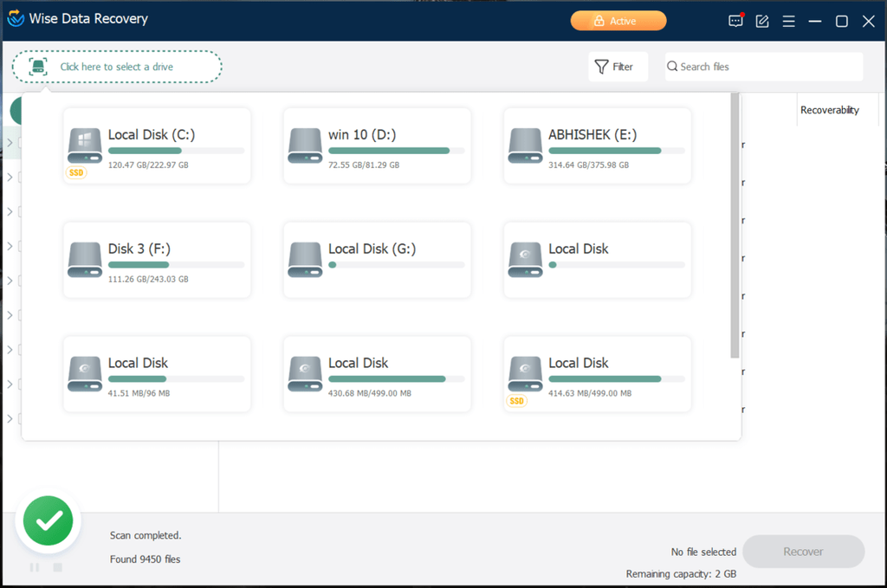Click inside the Search files field
887x588 pixels.
pos(762,67)
